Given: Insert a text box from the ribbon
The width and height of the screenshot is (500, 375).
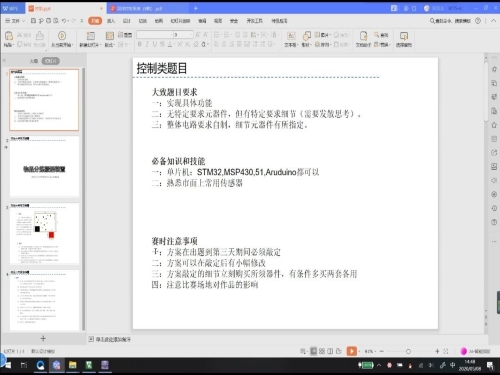Looking at the screenshot, I should [x=291, y=36].
